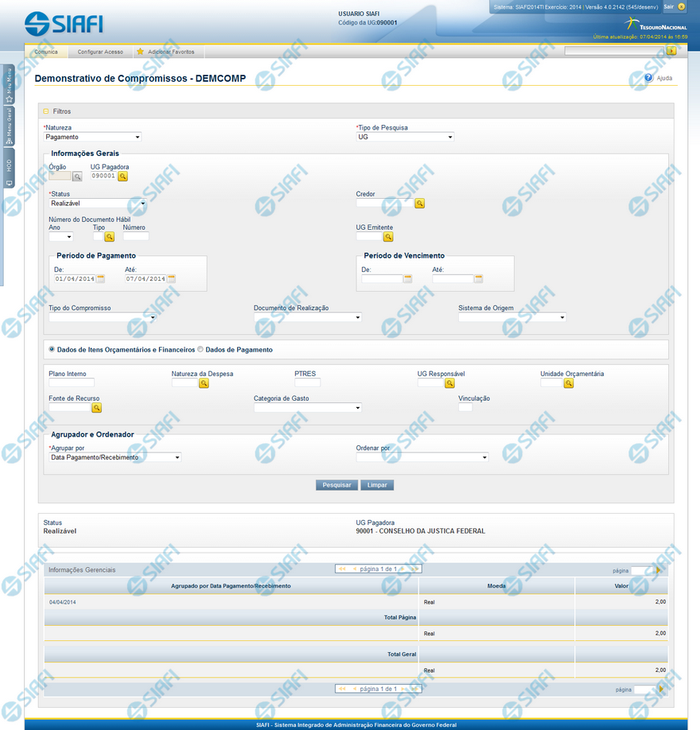The width and height of the screenshot is (700, 730).
Task: Expand the Tipo de Pesquisa dropdown
Action: pos(405,137)
